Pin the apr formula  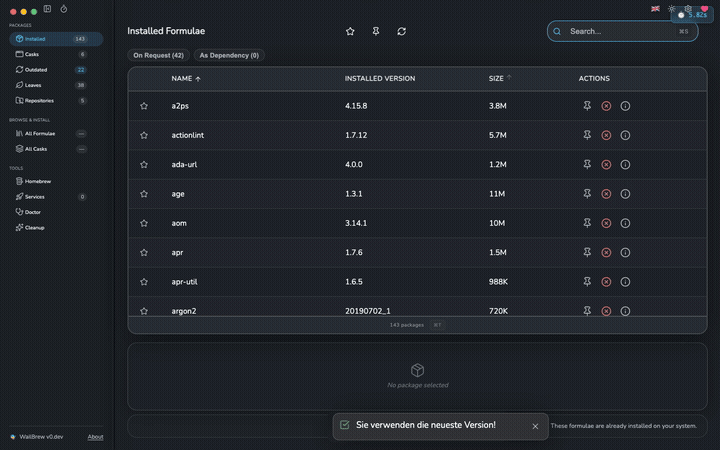[587, 253]
